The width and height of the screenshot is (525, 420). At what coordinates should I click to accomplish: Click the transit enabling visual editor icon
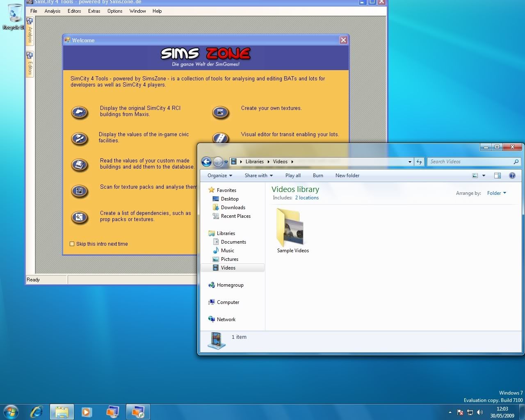[220, 137]
